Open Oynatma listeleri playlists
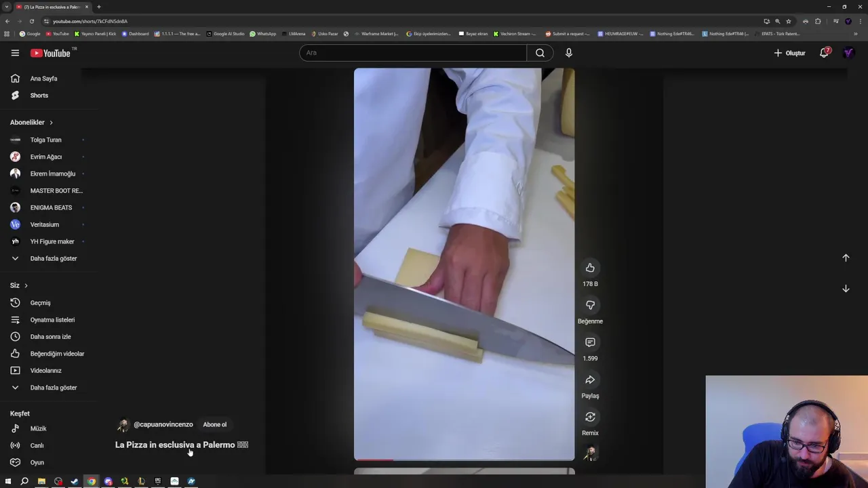 tap(52, 320)
